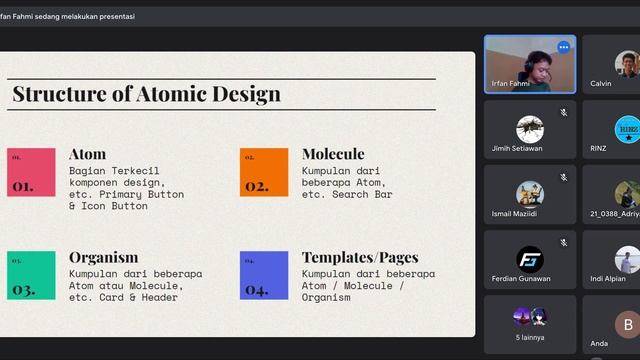Click the 'Templates/Pages' heading on slide
640x360 pixels.
coord(360,258)
